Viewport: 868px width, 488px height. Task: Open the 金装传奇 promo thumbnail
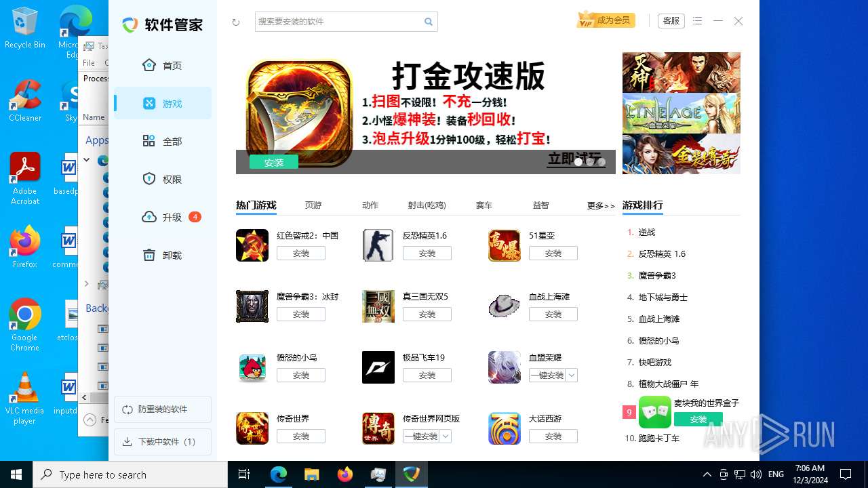[x=682, y=154]
